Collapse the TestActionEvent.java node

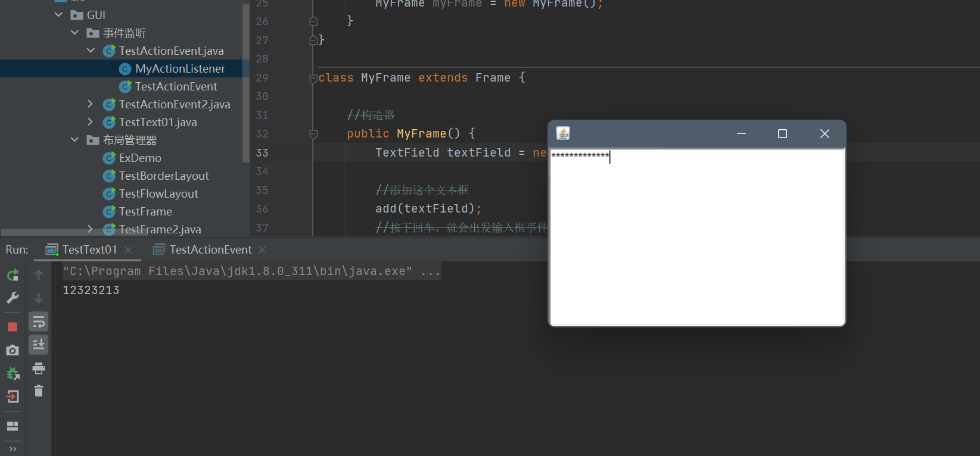(x=91, y=50)
